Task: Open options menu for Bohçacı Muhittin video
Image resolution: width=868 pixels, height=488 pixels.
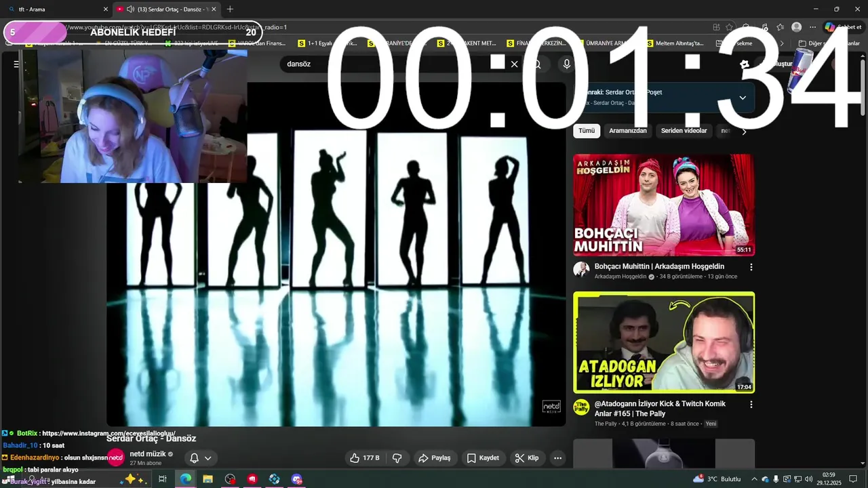Action: [x=751, y=267]
